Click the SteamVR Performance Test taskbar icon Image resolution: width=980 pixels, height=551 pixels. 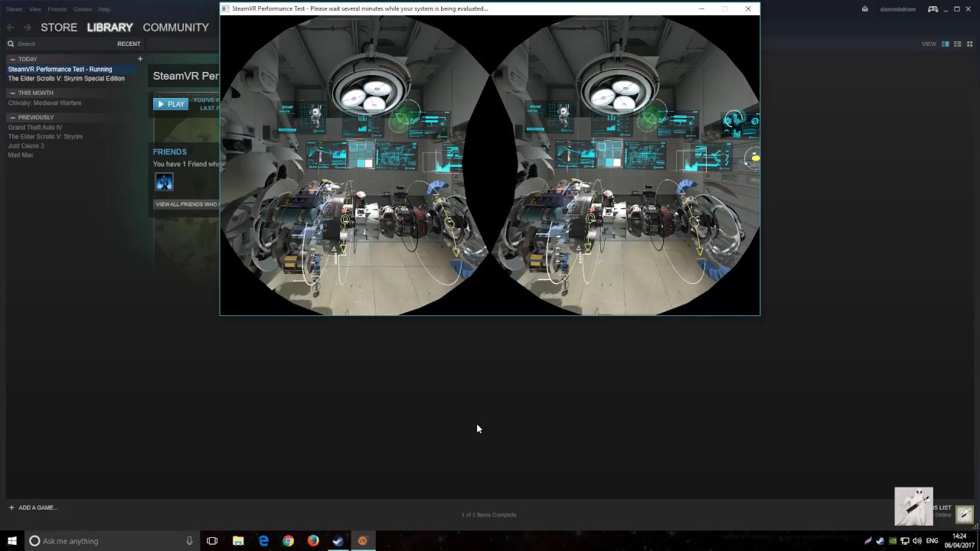pos(363,540)
